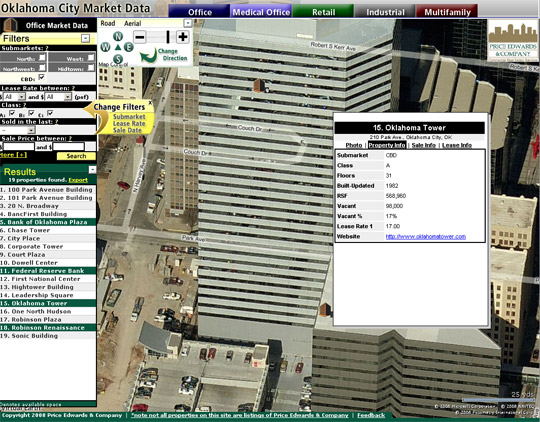
Task: Collapse the Filters panel
Action: point(85,38)
